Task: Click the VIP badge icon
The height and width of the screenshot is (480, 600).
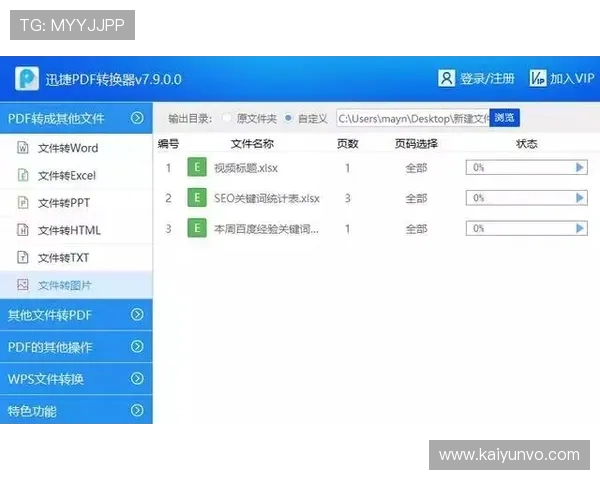Action: [x=538, y=78]
